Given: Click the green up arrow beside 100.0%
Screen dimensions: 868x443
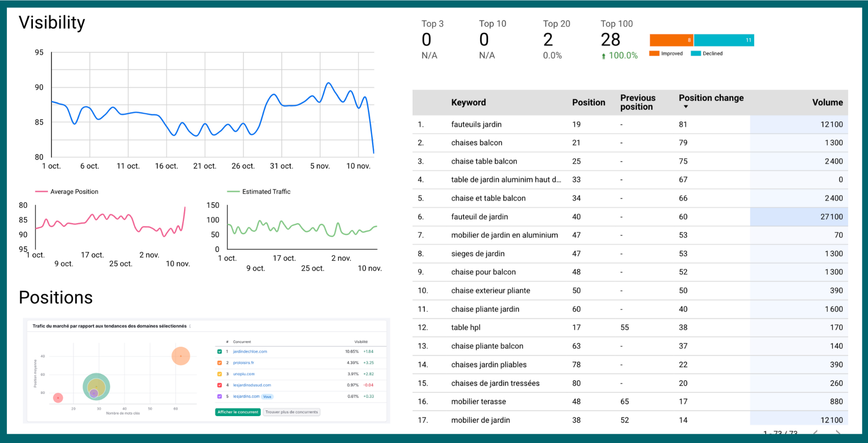Looking at the screenshot, I should [x=603, y=56].
